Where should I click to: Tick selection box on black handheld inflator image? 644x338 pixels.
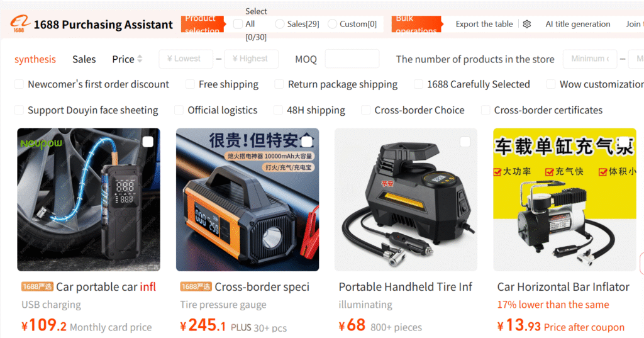[465, 142]
